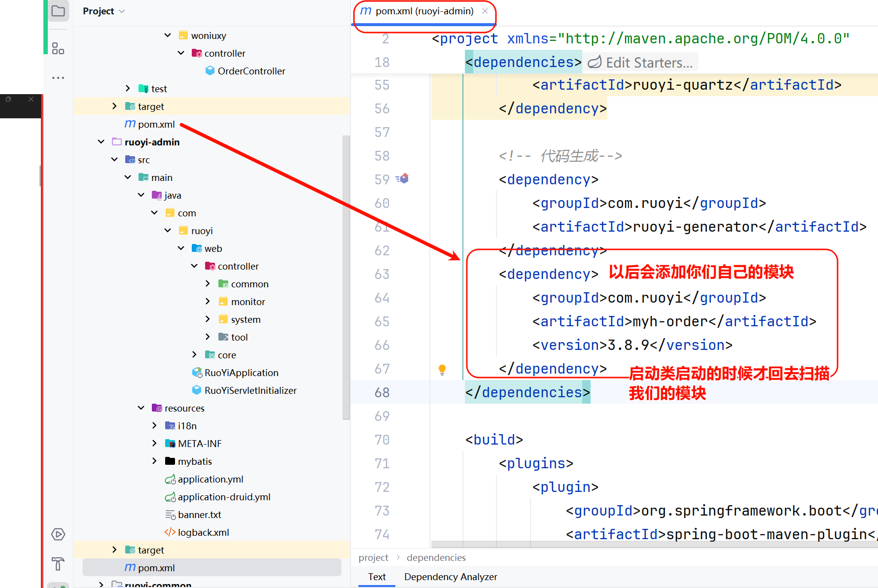Open the Project tool window folder icon
This screenshot has width=878, height=588.
point(58,11)
